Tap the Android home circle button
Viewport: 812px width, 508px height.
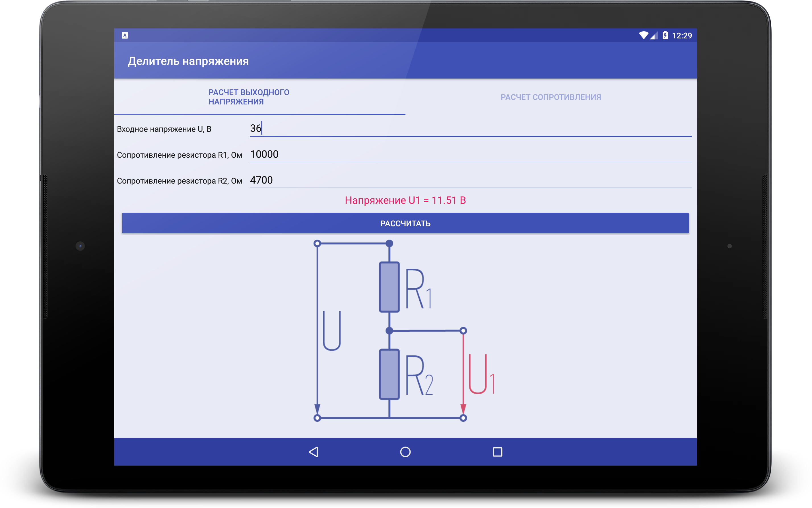click(x=405, y=452)
